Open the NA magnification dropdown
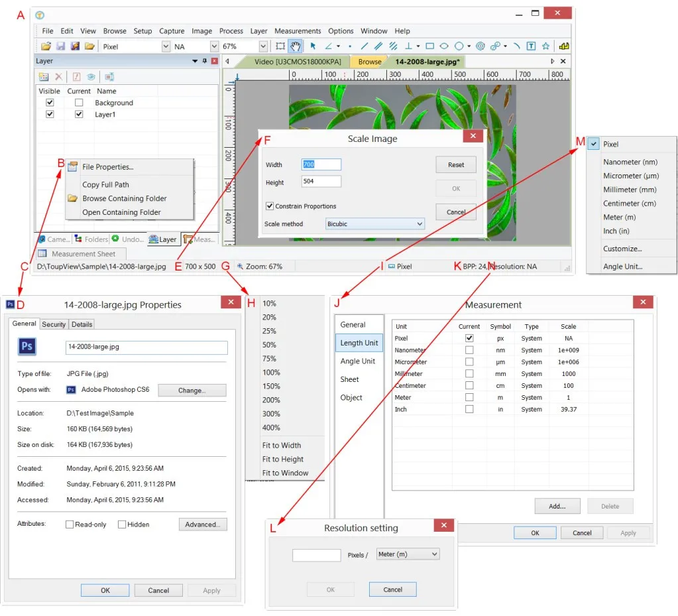678x616 pixels. coord(214,46)
